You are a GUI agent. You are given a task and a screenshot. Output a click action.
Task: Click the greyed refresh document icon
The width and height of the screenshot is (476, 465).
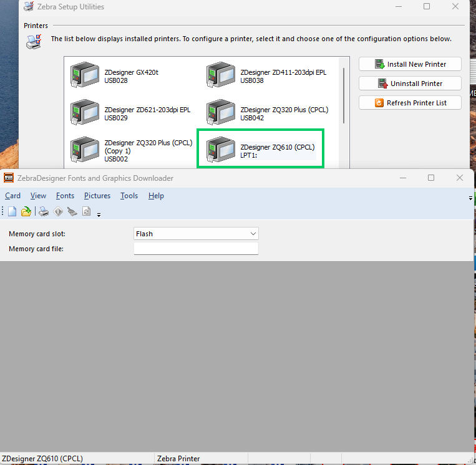pyautogui.click(x=87, y=211)
